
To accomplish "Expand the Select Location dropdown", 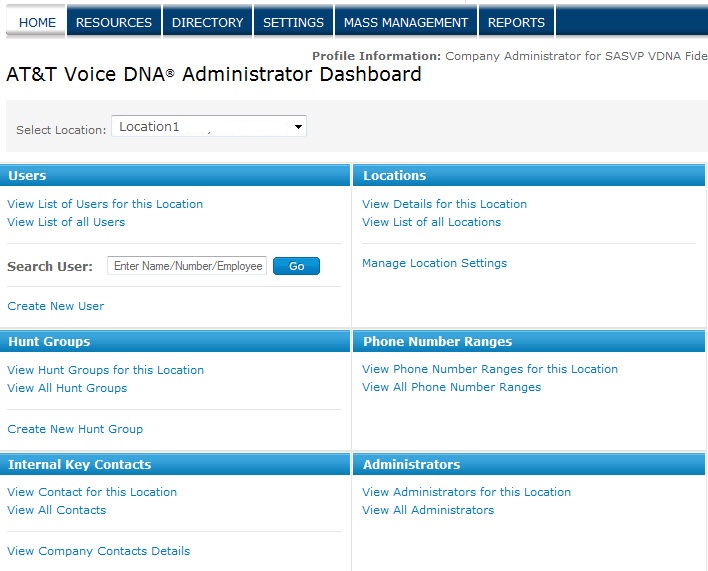I will (209, 126).
